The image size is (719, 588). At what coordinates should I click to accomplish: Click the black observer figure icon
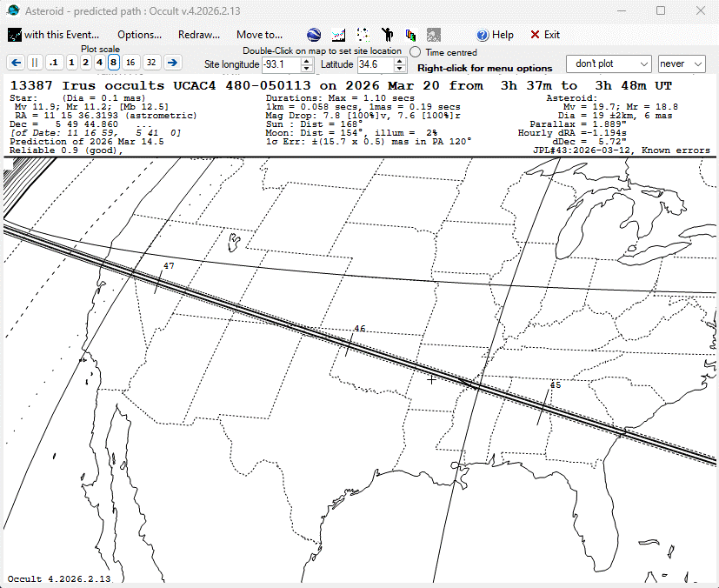(x=387, y=35)
